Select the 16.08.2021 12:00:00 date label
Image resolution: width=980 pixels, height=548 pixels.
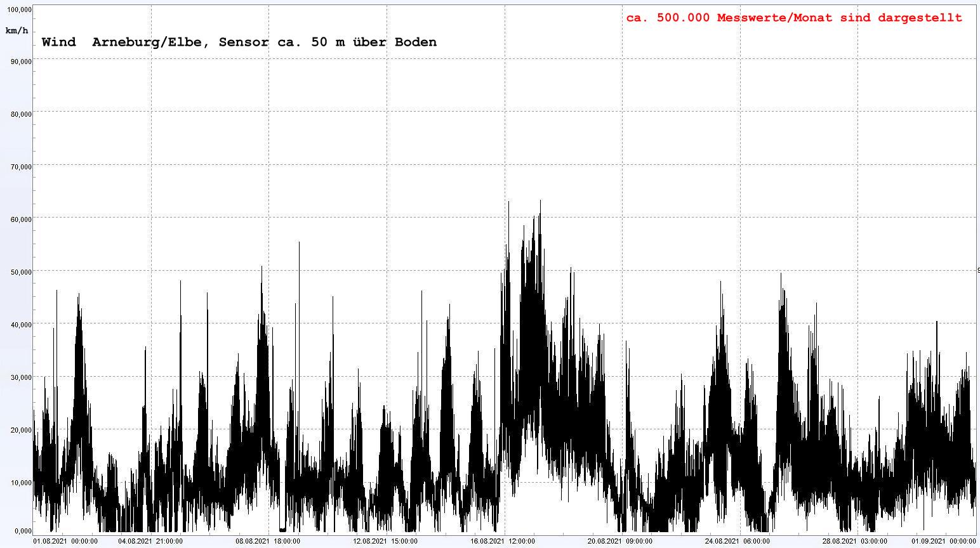pyautogui.click(x=503, y=541)
